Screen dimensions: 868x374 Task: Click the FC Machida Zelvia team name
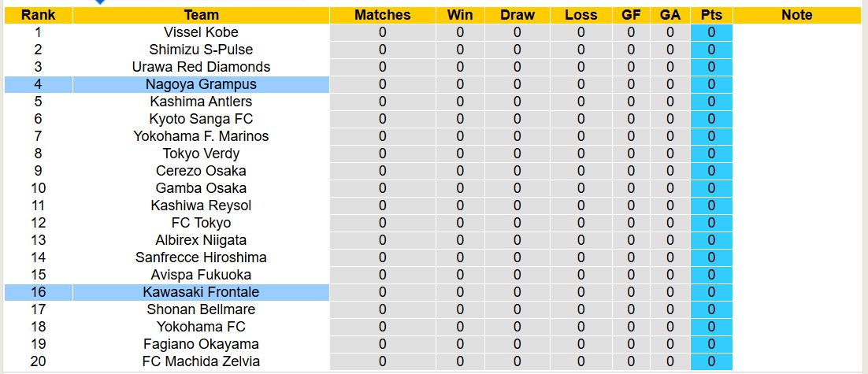click(x=201, y=361)
